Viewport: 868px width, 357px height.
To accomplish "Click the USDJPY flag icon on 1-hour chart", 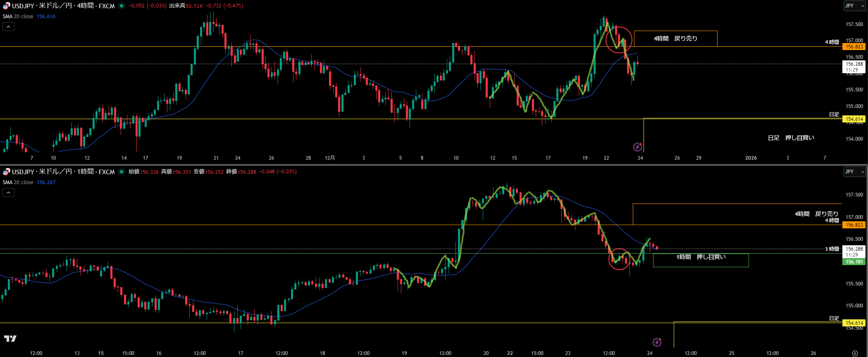I will pyautogui.click(x=7, y=172).
